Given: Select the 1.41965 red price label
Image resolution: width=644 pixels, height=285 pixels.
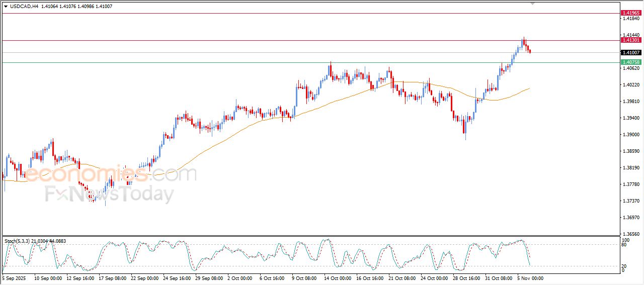Looking at the screenshot, I should click(x=631, y=13).
